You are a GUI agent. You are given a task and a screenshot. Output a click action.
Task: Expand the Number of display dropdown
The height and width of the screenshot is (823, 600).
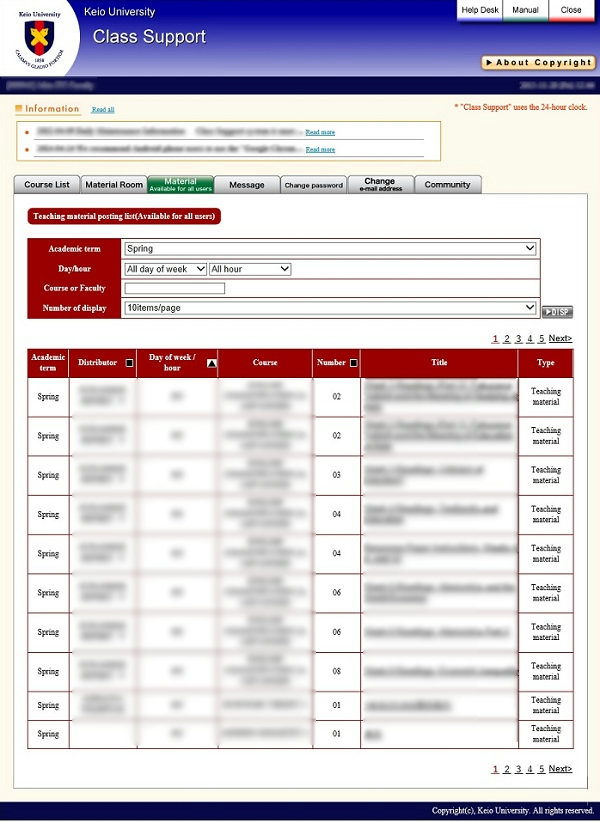pyautogui.click(x=330, y=308)
